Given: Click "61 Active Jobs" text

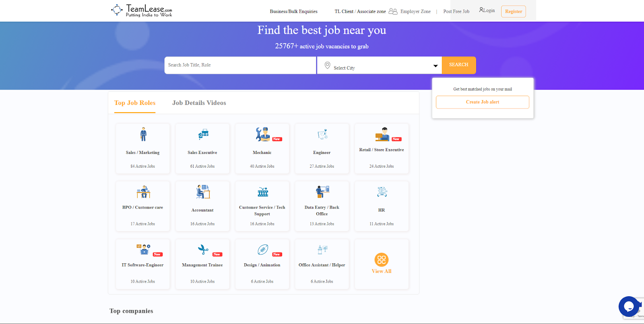Looking at the screenshot, I should 202,166.
